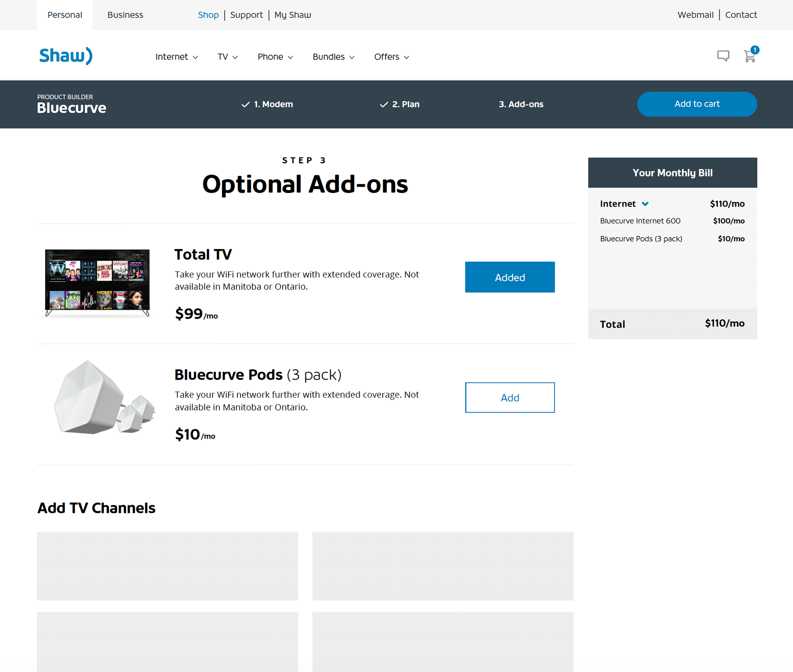Add Bluecurve Pods 3 pack

(510, 397)
